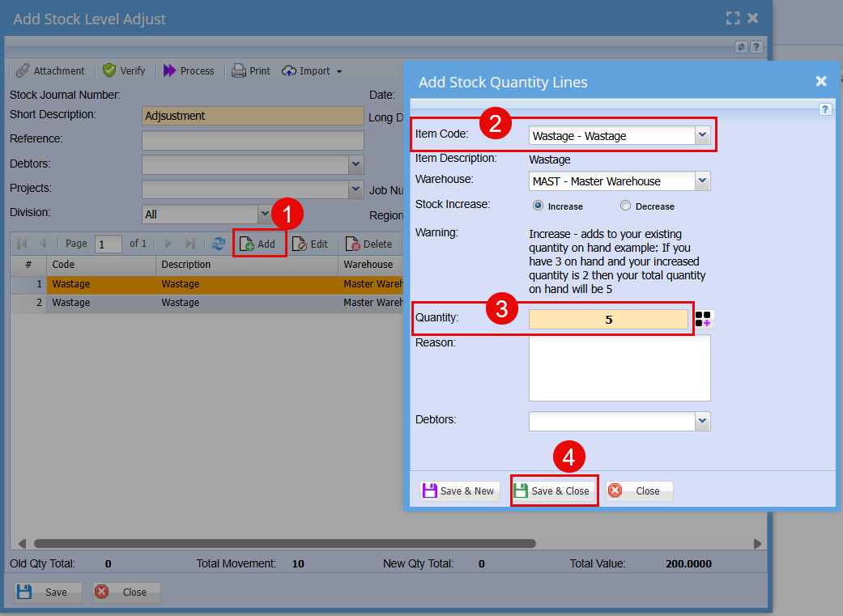843x616 pixels.
Task: Click the Attachment paperclip icon
Action: [x=23, y=71]
